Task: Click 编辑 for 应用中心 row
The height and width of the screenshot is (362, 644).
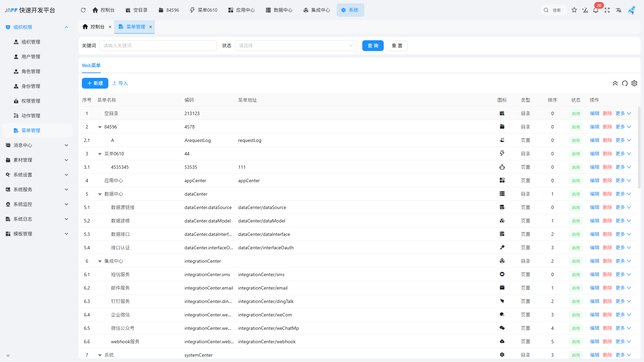Action: [595, 180]
